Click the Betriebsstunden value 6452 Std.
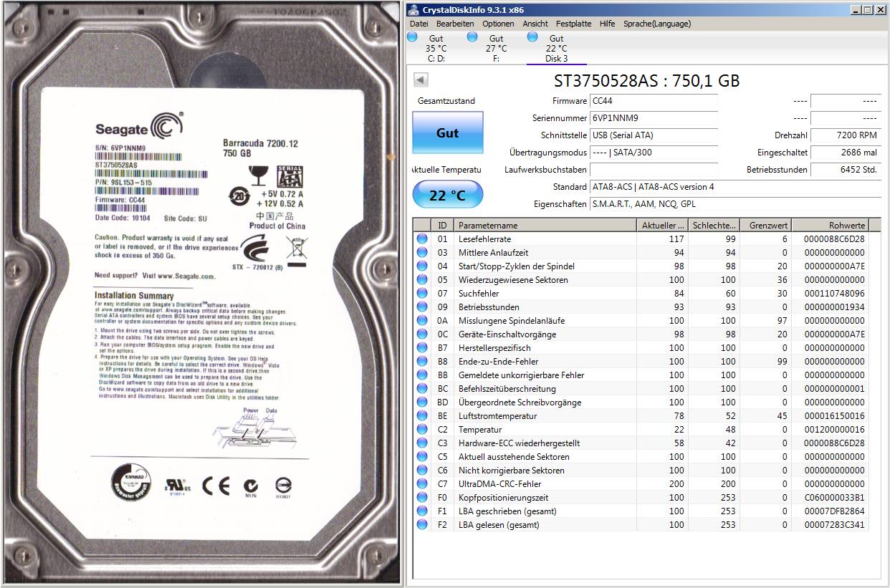The height and width of the screenshot is (588, 890). (x=846, y=170)
